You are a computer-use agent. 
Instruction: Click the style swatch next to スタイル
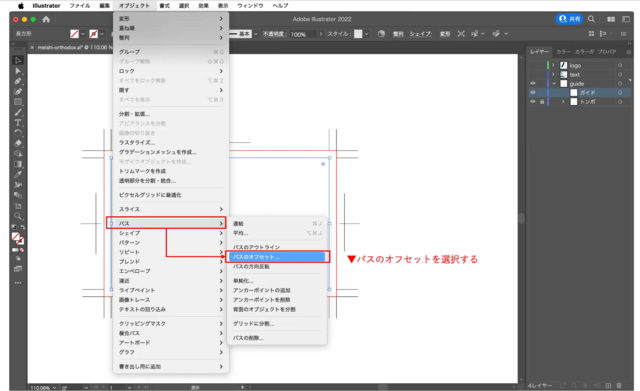click(x=358, y=34)
